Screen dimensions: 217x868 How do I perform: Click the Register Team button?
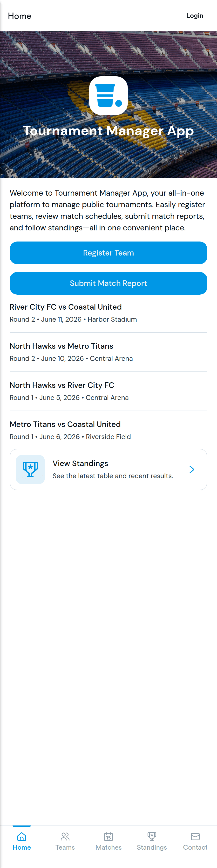pyautogui.click(x=108, y=253)
